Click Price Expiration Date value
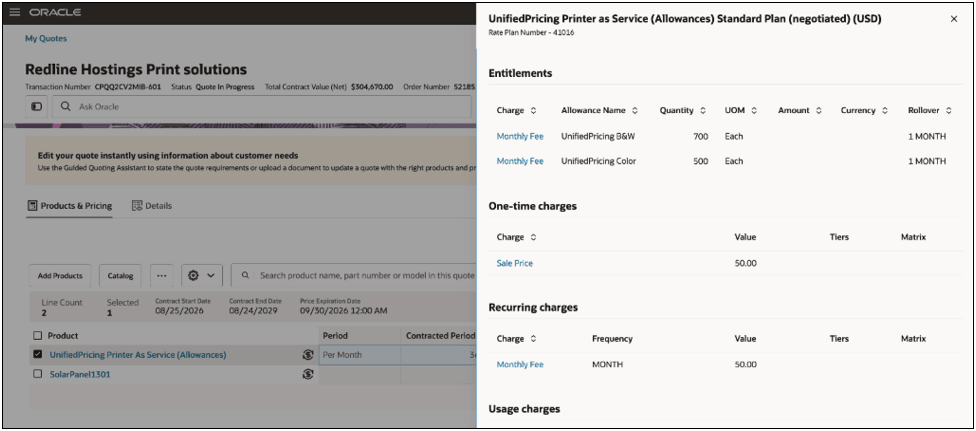 pyautogui.click(x=344, y=310)
